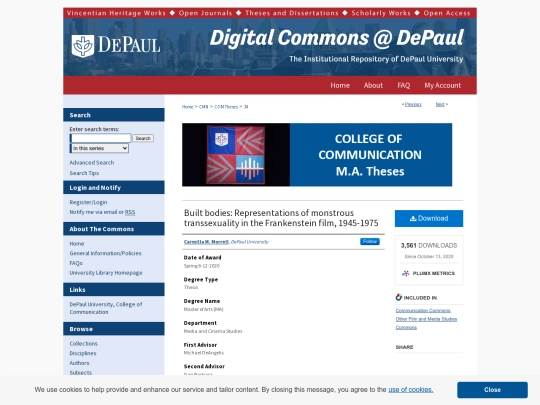540x405 pixels.
Task: Open the PlumX Metrics icon
Action: tap(406, 273)
